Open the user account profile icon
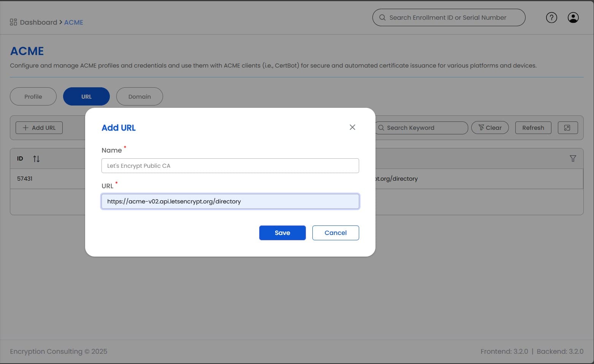This screenshot has width=594, height=364. point(573,17)
